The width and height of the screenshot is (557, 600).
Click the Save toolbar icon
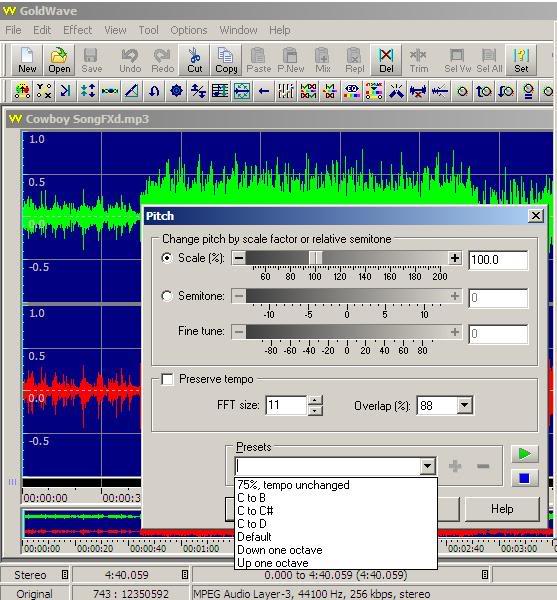tap(91, 60)
